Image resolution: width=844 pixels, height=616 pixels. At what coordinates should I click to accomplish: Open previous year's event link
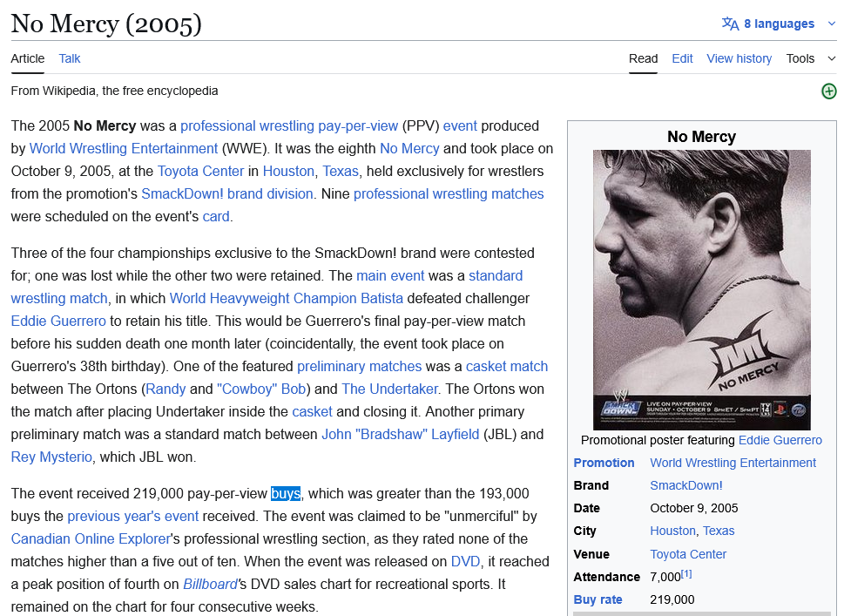133,516
